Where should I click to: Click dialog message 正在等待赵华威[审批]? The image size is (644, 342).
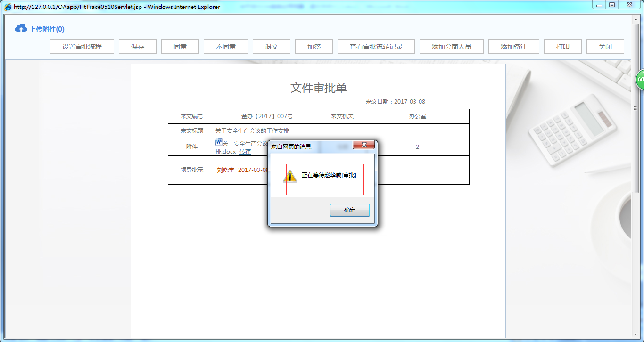point(329,175)
